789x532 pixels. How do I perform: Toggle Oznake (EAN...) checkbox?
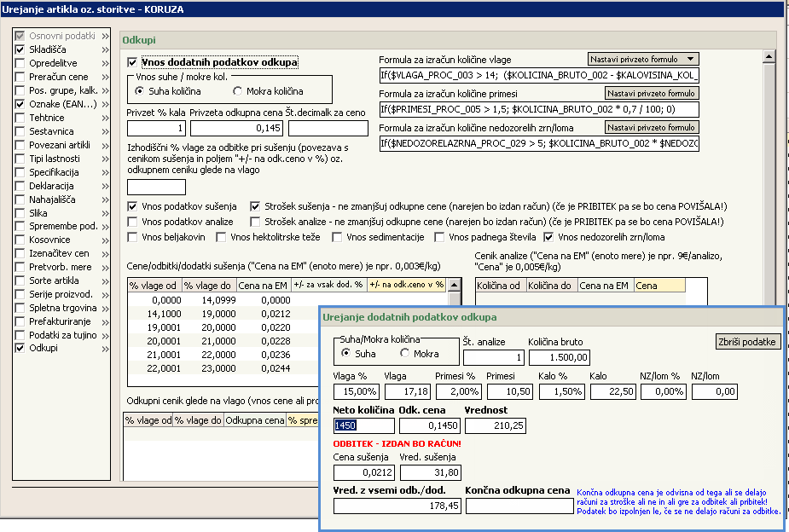click(20, 104)
